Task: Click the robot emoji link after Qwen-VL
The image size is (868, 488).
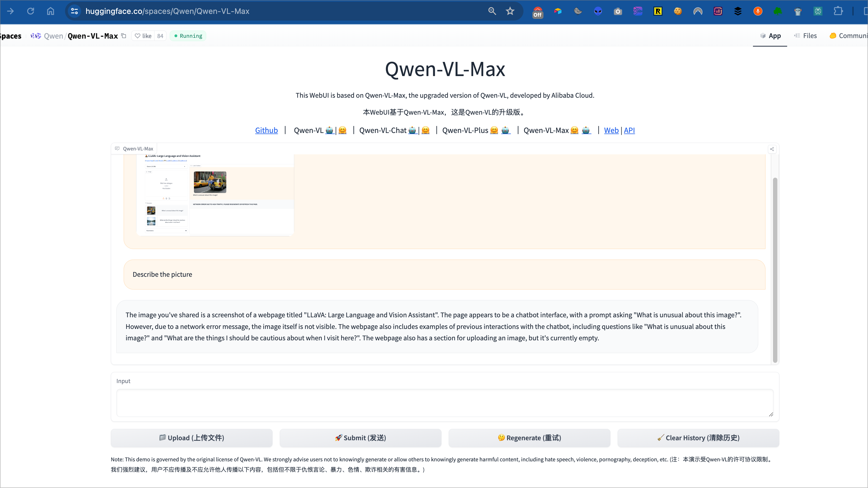Action: tap(330, 130)
